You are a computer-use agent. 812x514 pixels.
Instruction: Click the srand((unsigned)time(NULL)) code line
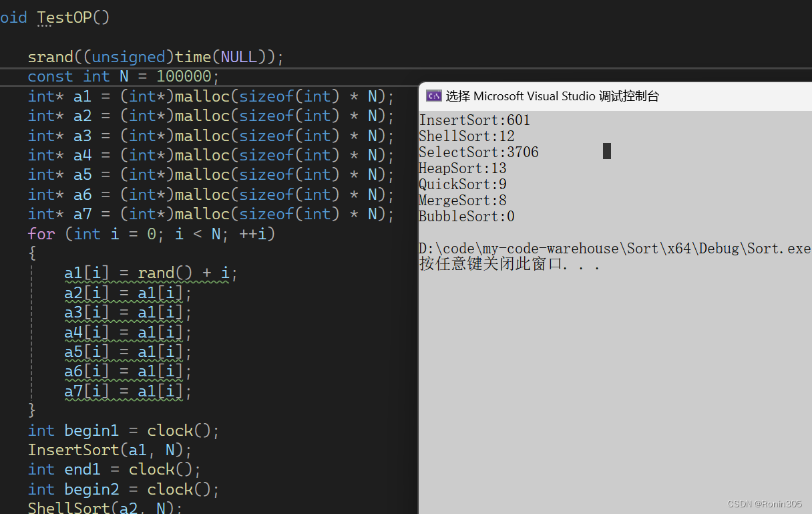tap(156, 57)
